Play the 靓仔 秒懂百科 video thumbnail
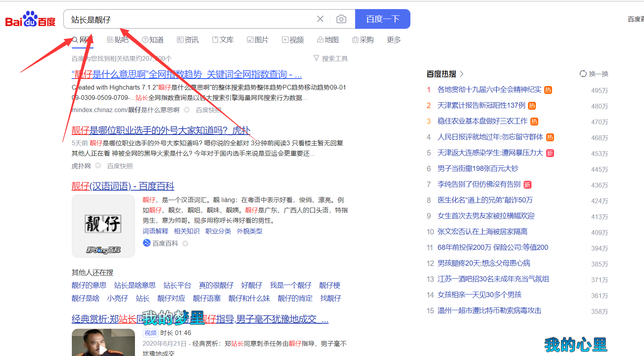644x356 pixels. pyautogui.click(x=103, y=226)
